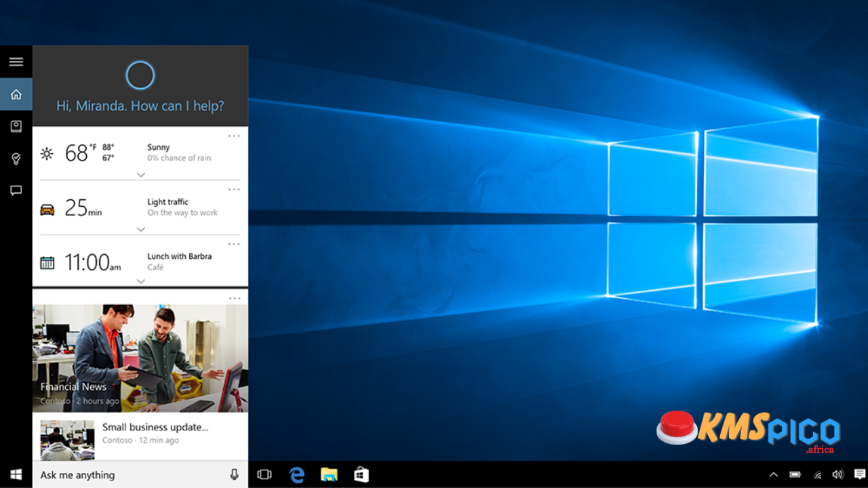Click the Sunny forecast text
The width and height of the screenshot is (868, 488).
(x=159, y=147)
